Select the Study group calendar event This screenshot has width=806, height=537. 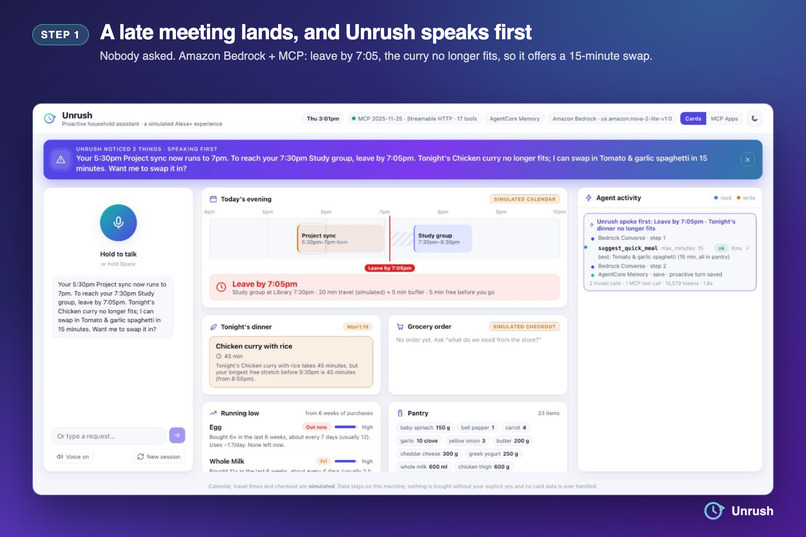(x=443, y=238)
